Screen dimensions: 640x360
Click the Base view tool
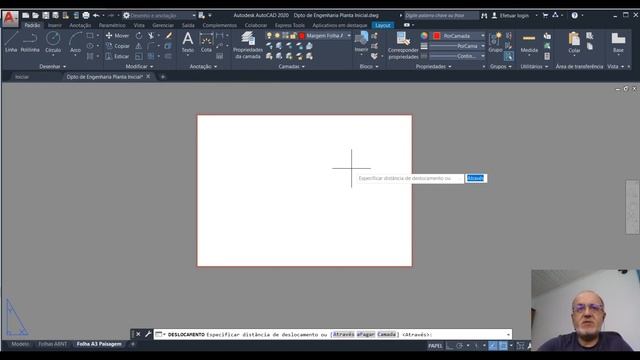[618, 42]
